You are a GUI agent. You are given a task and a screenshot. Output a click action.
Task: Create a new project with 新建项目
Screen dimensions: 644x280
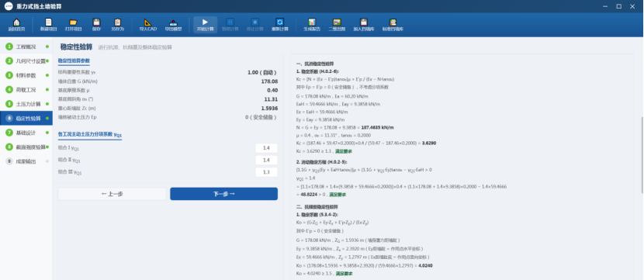click(x=48, y=25)
